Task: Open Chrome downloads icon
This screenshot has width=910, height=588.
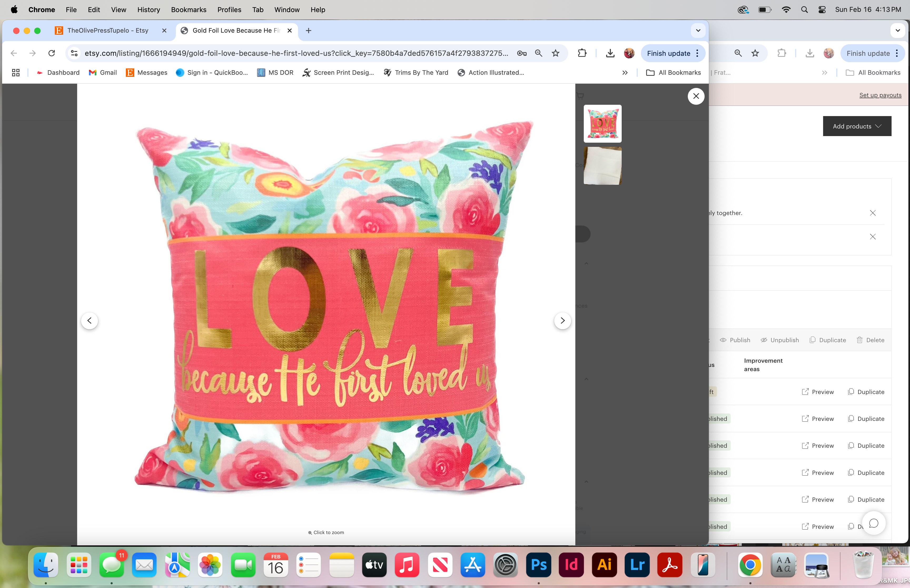Action: (610, 53)
